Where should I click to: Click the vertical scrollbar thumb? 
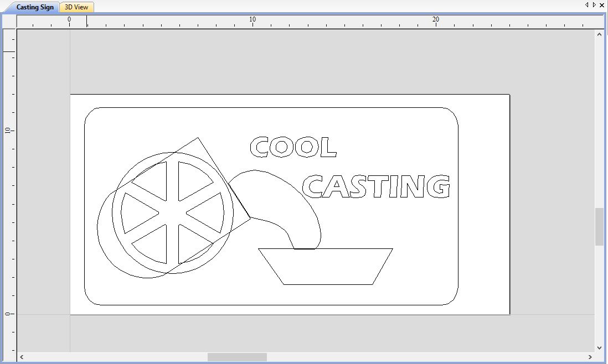click(x=599, y=227)
